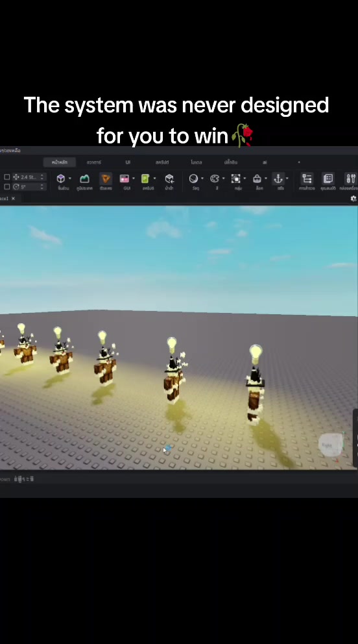Viewport: 358px width, 644px height.
Task: Select the orange Character tool icon
Action: tap(106, 179)
